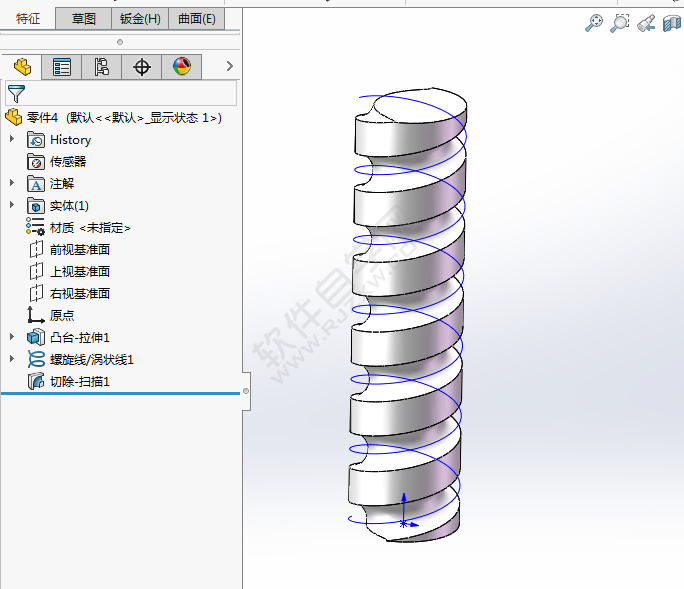Click the boss-extrude feature icon

(36, 337)
